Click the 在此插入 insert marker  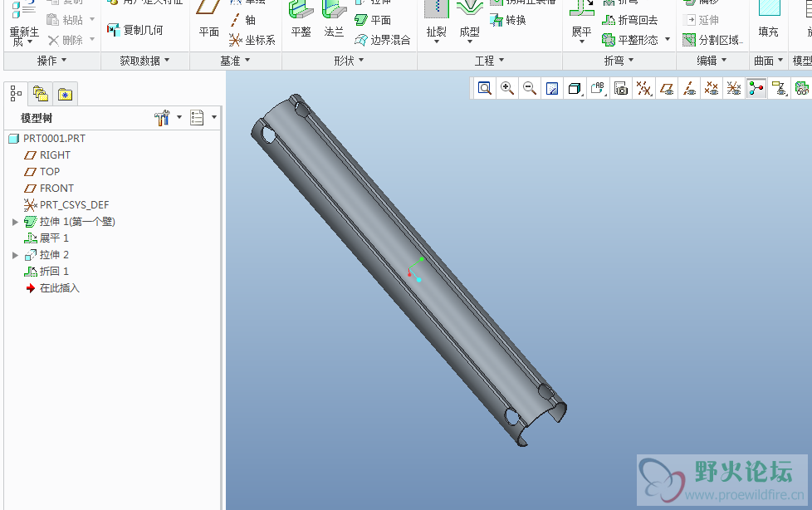(59, 288)
